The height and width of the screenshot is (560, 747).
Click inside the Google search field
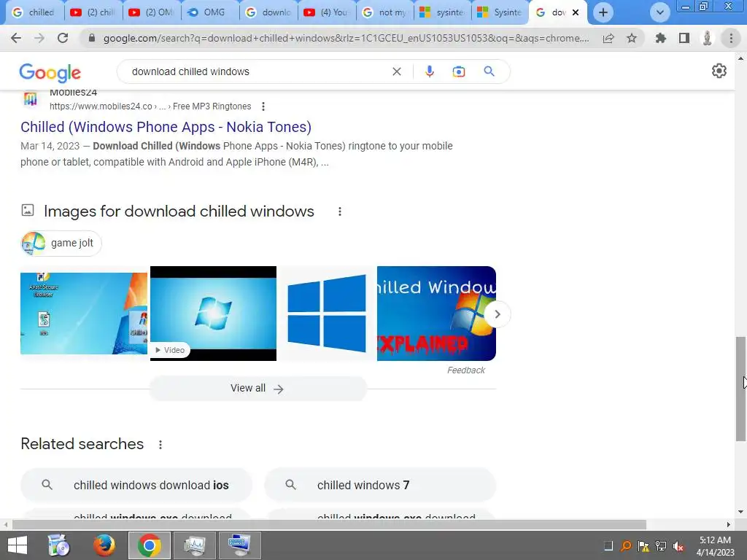(258, 71)
